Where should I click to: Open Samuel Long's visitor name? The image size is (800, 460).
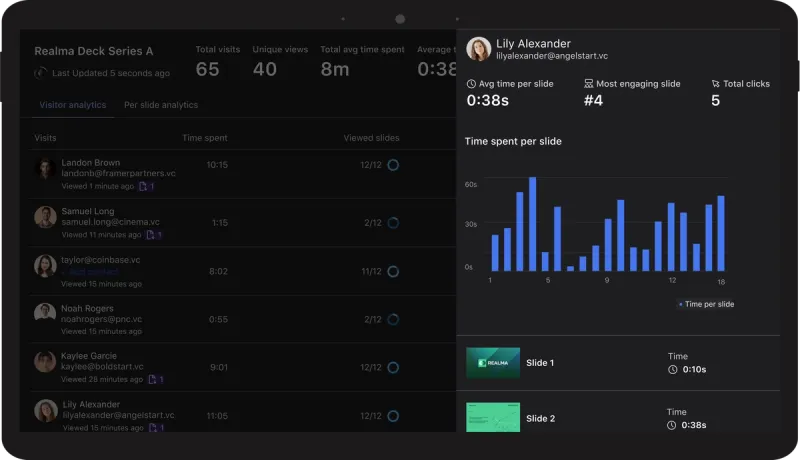click(88, 211)
